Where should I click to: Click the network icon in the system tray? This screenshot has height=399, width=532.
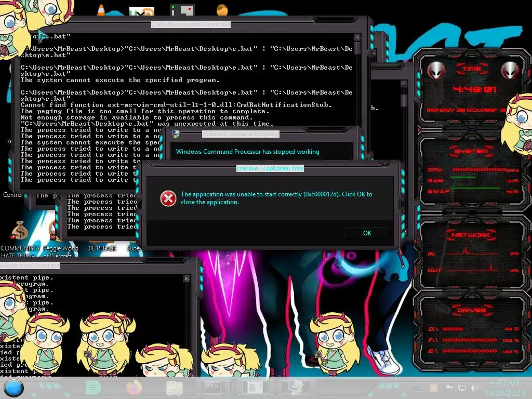pos(462,388)
